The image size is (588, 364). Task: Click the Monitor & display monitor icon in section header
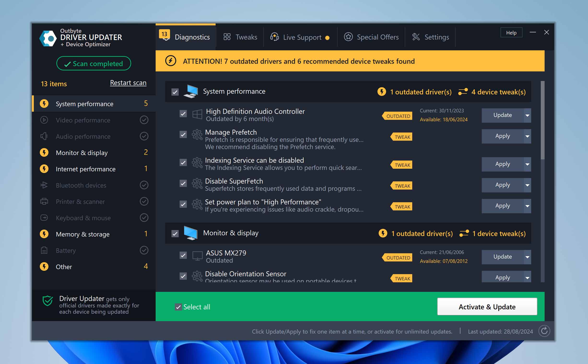click(191, 233)
